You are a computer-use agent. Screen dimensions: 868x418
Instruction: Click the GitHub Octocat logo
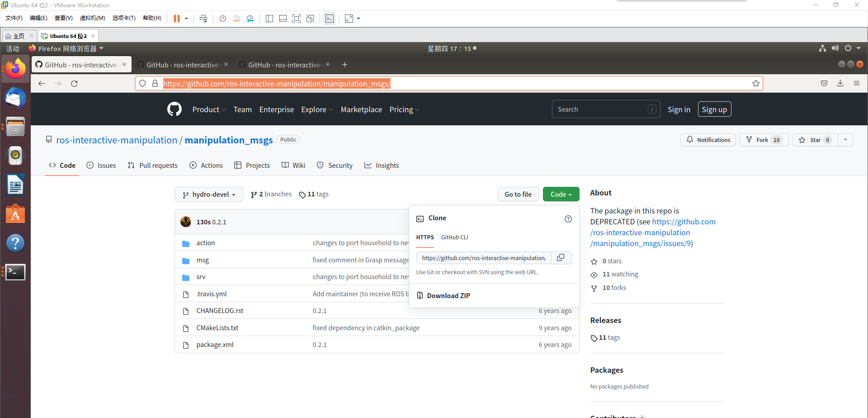tap(175, 109)
